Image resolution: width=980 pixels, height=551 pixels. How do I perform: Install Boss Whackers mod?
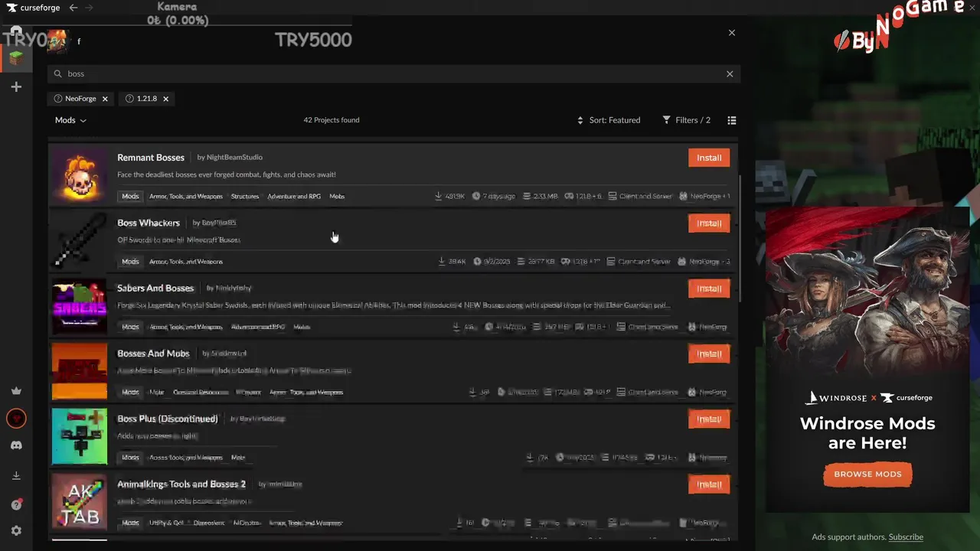pos(709,223)
